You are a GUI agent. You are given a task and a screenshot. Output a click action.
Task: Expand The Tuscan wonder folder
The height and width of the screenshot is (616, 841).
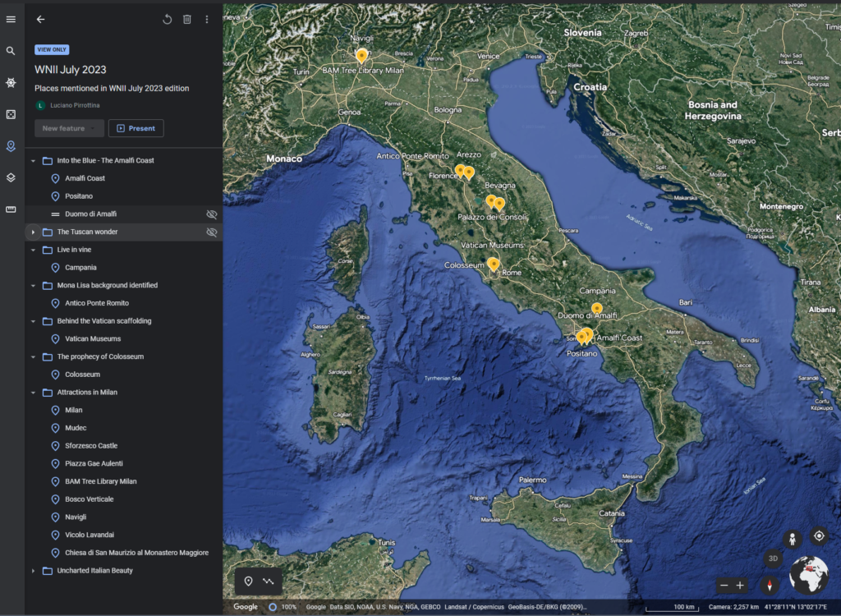tap(33, 232)
